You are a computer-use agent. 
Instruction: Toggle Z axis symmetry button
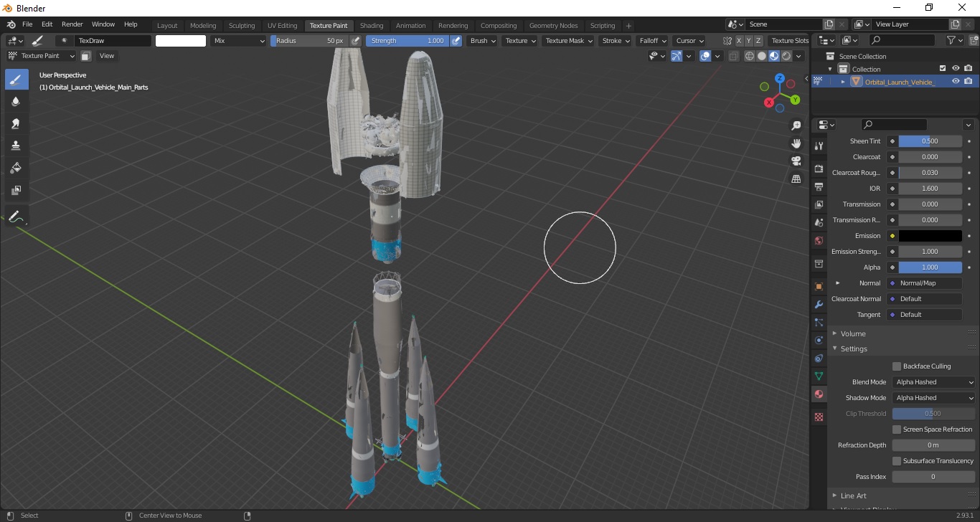pos(758,41)
